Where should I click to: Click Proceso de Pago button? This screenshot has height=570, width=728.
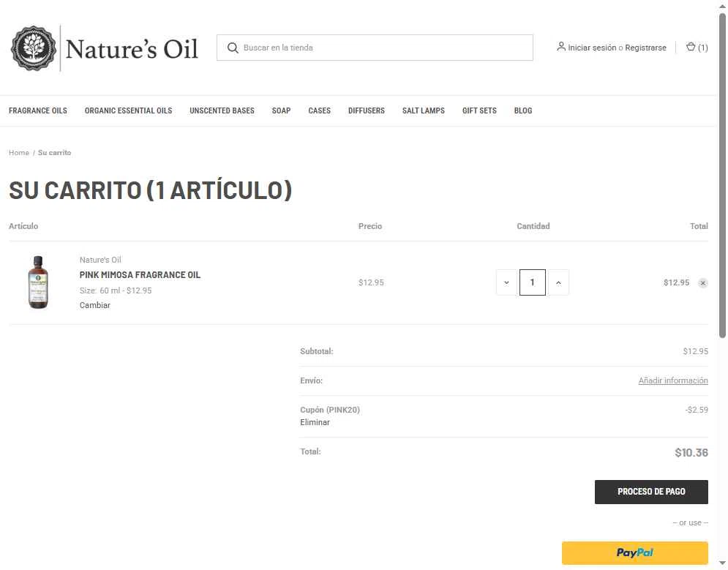pos(651,492)
